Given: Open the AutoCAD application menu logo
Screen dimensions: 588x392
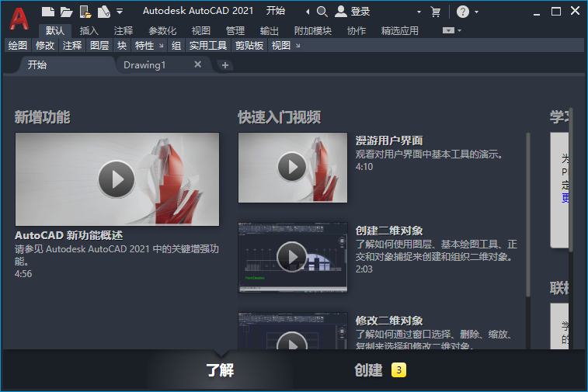Looking at the screenshot, I should point(19,16).
